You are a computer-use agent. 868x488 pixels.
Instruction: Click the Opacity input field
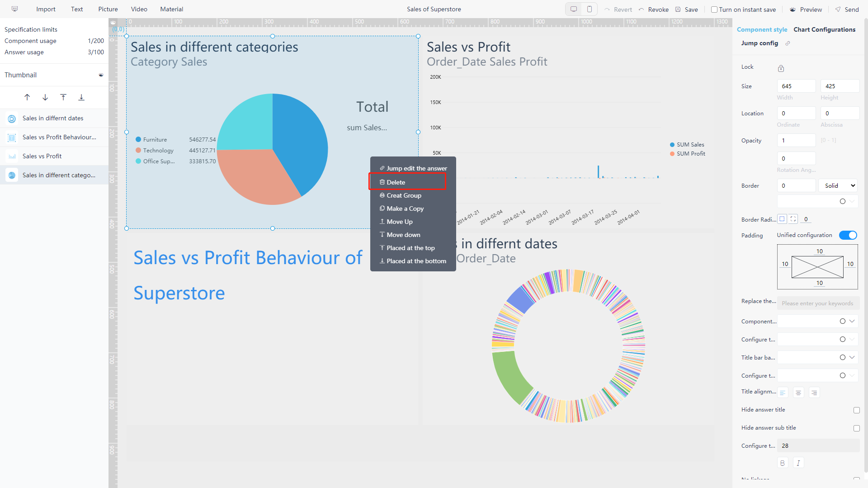click(x=796, y=140)
